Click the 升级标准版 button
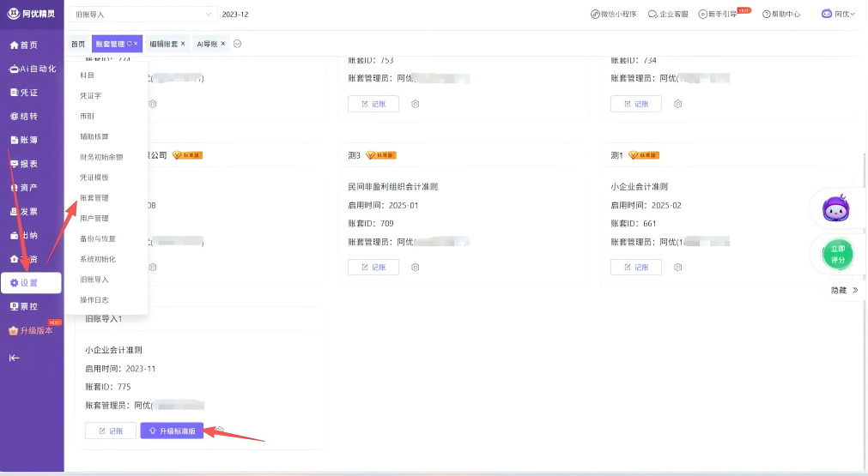The height and width of the screenshot is (476, 868). (172, 431)
